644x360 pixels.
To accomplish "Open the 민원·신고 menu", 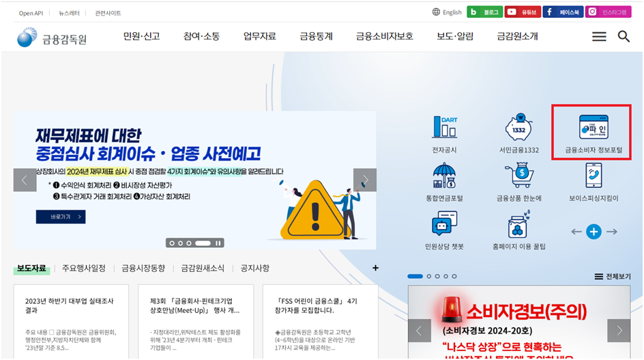I will point(141,36).
